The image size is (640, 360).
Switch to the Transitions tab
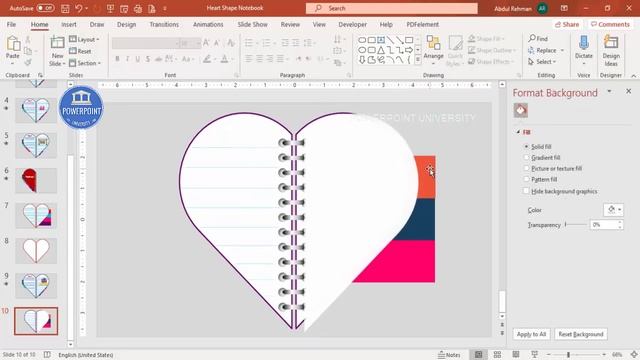point(164,24)
